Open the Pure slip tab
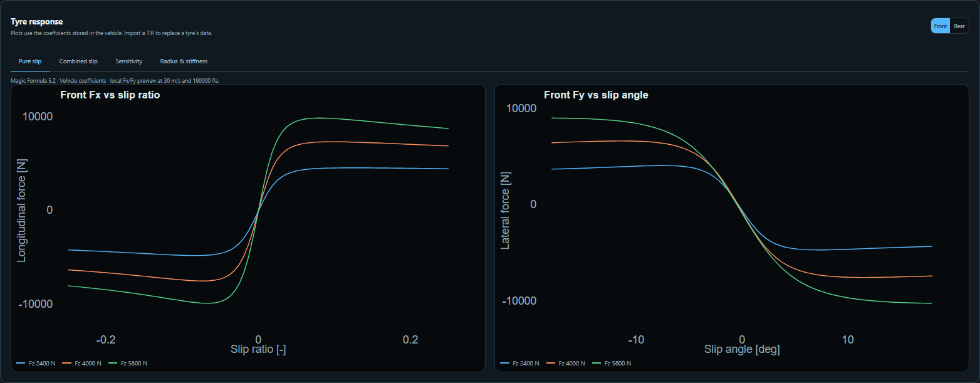The image size is (980, 383). 30,61
